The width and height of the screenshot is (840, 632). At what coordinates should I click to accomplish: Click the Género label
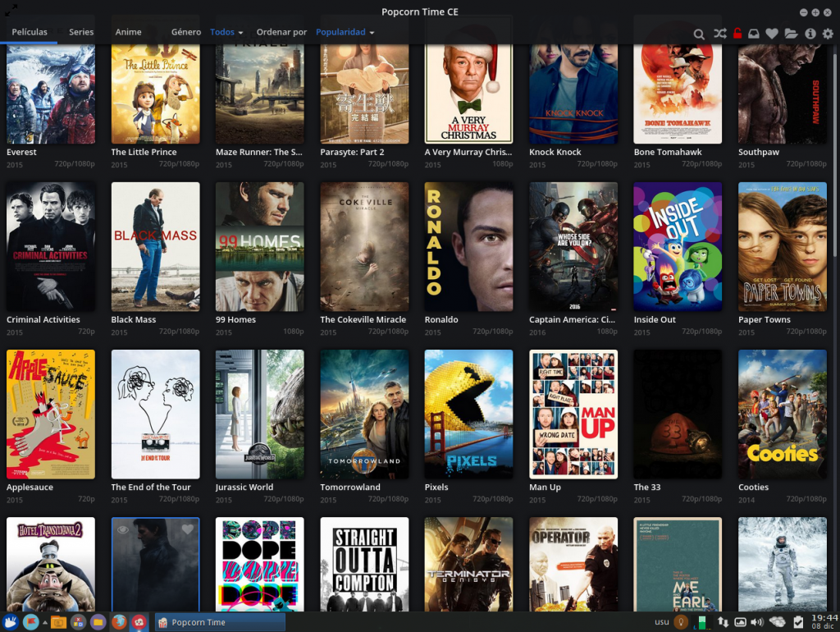point(186,32)
